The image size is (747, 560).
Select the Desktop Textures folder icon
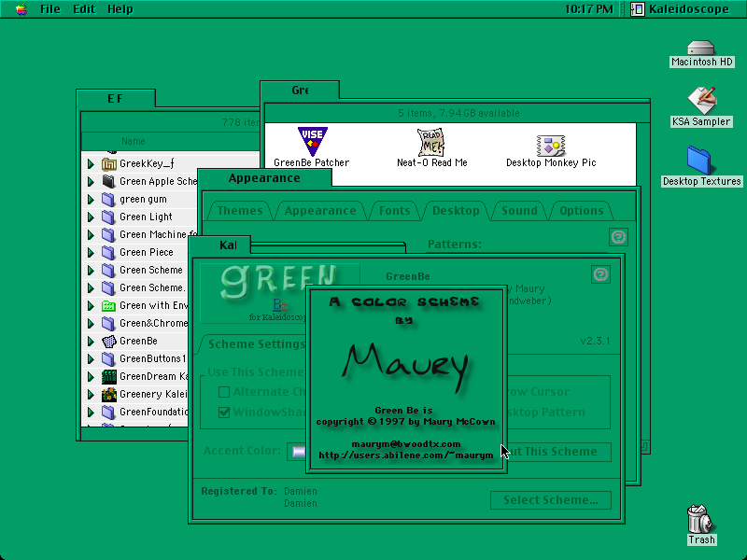click(699, 161)
